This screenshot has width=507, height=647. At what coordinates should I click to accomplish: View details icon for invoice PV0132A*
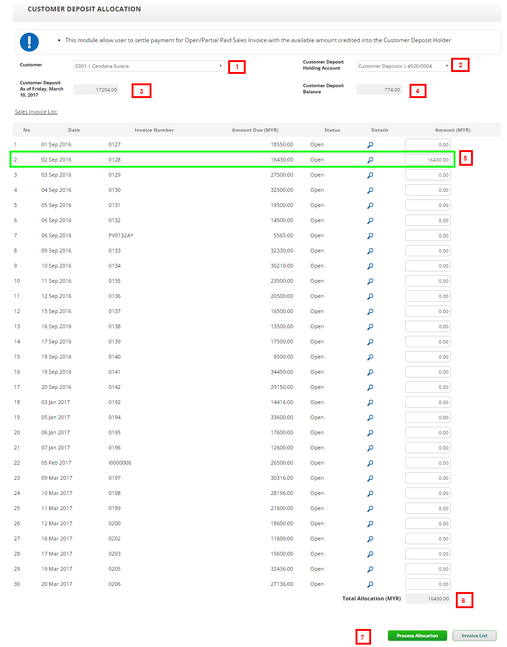point(370,236)
